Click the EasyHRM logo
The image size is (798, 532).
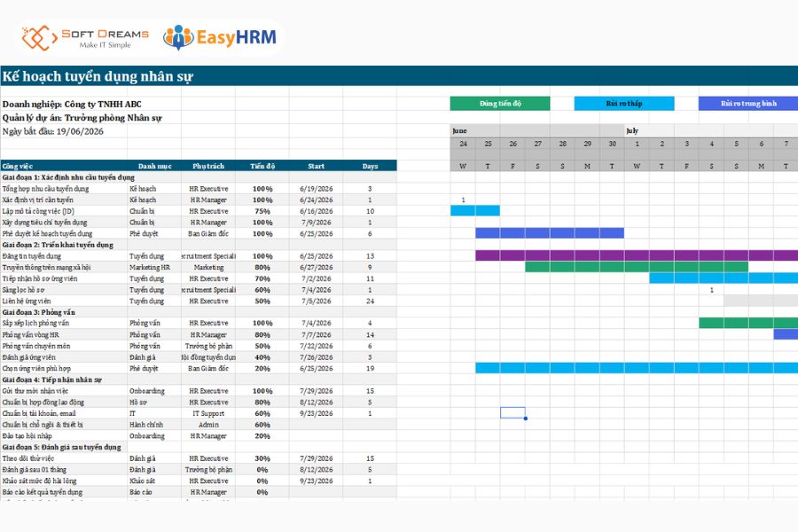(x=220, y=37)
